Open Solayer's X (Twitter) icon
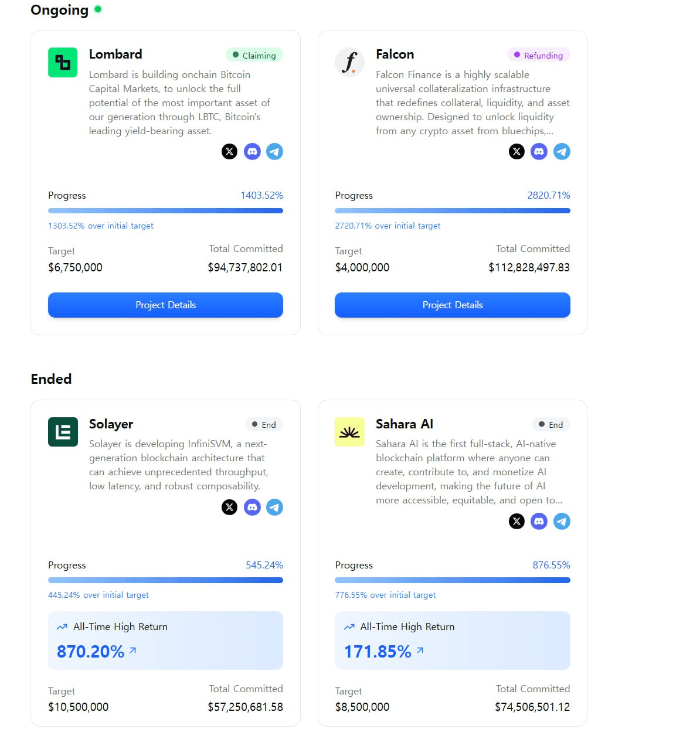Screen dimensions: 700x739 (230, 507)
